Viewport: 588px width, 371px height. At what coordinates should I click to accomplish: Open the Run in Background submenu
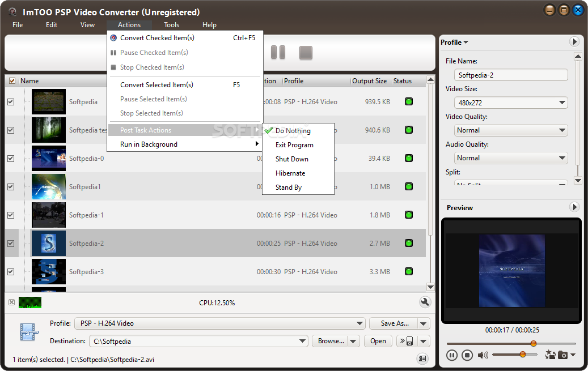185,144
